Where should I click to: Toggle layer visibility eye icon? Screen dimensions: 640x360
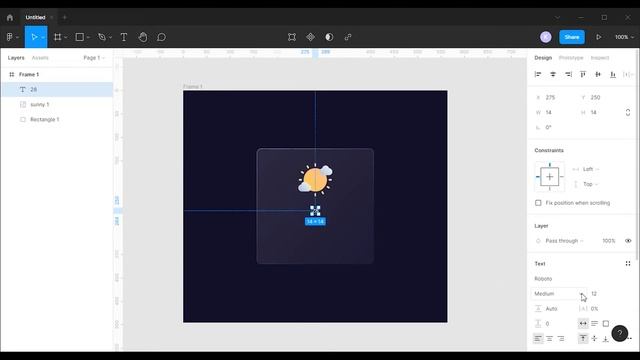coord(628,241)
